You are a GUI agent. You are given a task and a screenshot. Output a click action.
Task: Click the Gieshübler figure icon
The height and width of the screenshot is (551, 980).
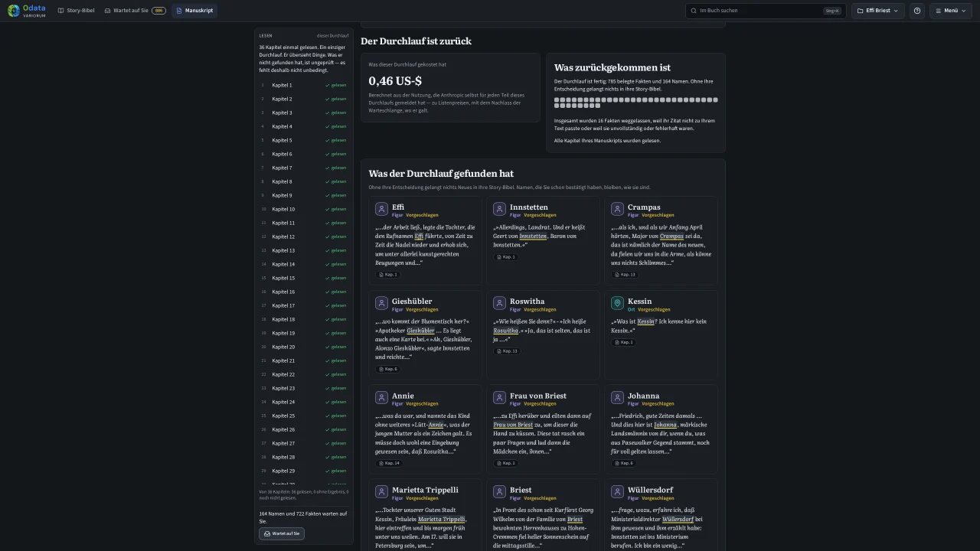[x=381, y=303]
